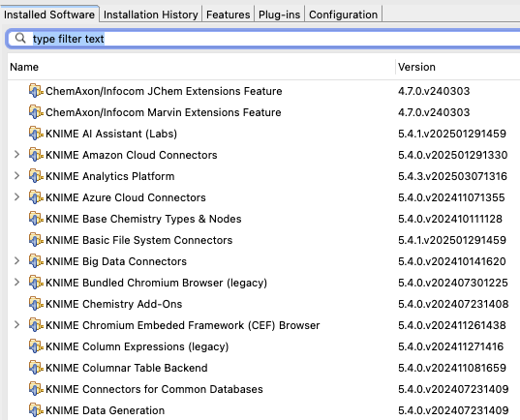
Task: Open the Plug-ins tab
Action: 279,15
